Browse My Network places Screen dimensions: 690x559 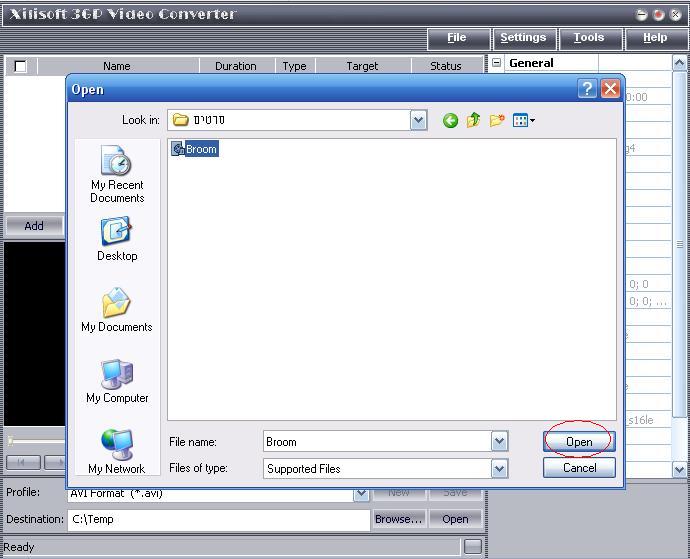click(117, 452)
